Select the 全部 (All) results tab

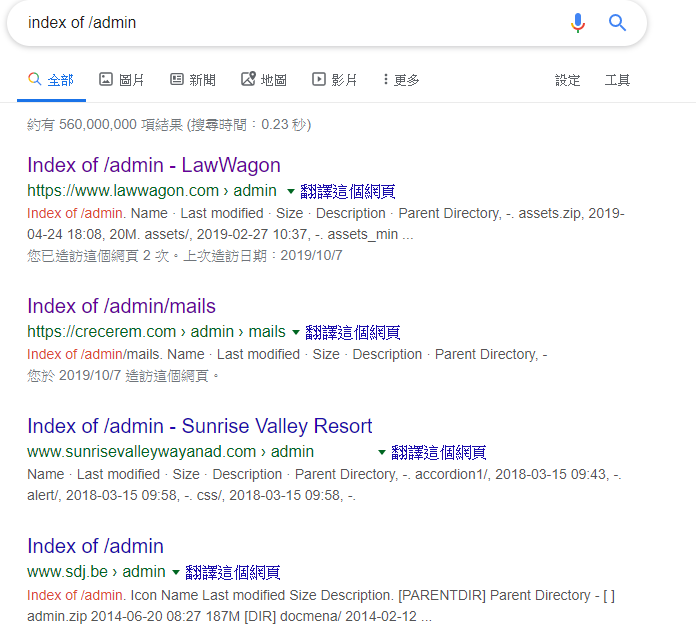(x=51, y=80)
